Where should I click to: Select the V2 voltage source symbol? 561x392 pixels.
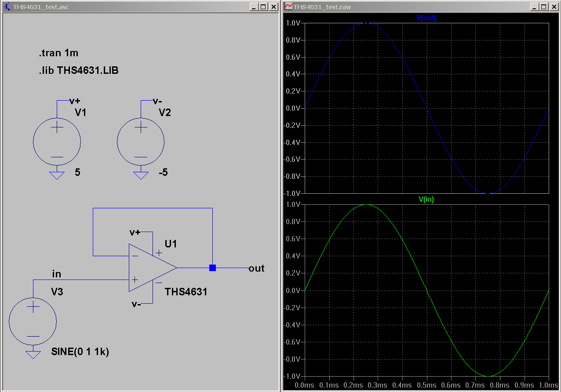(141, 142)
